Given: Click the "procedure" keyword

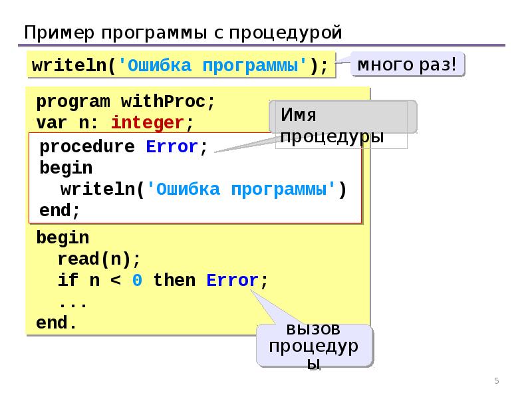Looking at the screenshot, I should (x=86, y=147).
